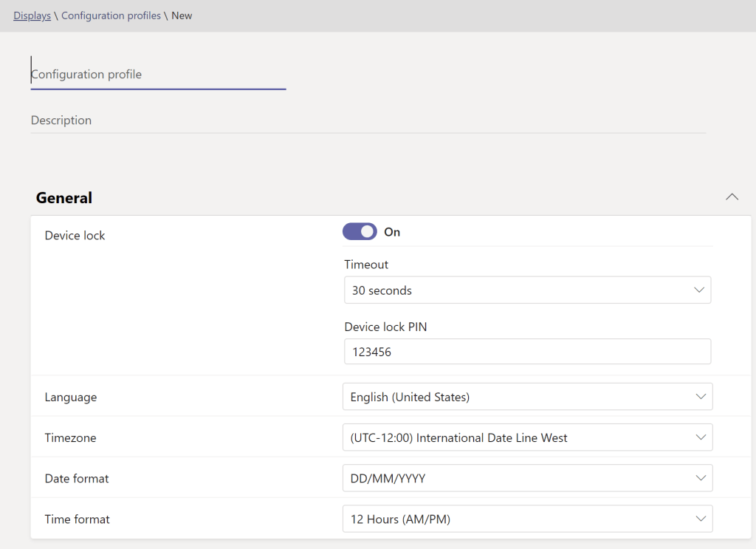
Task: Open the Timeout dropdown showing 30 seconds
Action: (517, 290)
